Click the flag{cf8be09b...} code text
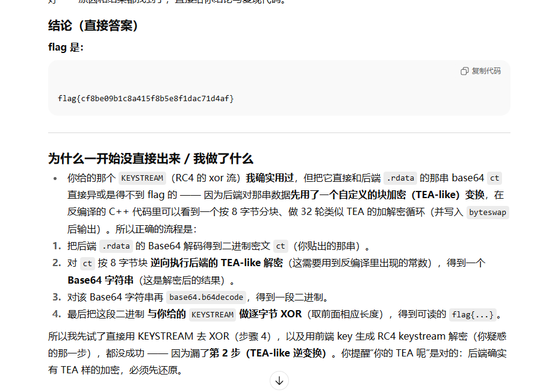 point(146,98)
